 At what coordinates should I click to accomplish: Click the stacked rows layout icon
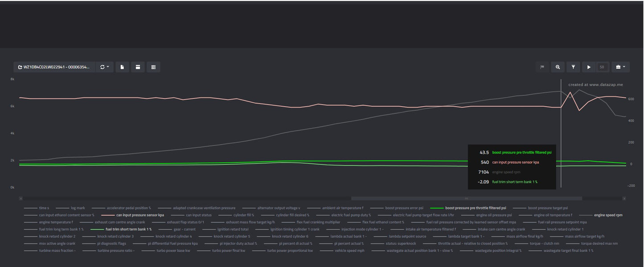[153, 67]
